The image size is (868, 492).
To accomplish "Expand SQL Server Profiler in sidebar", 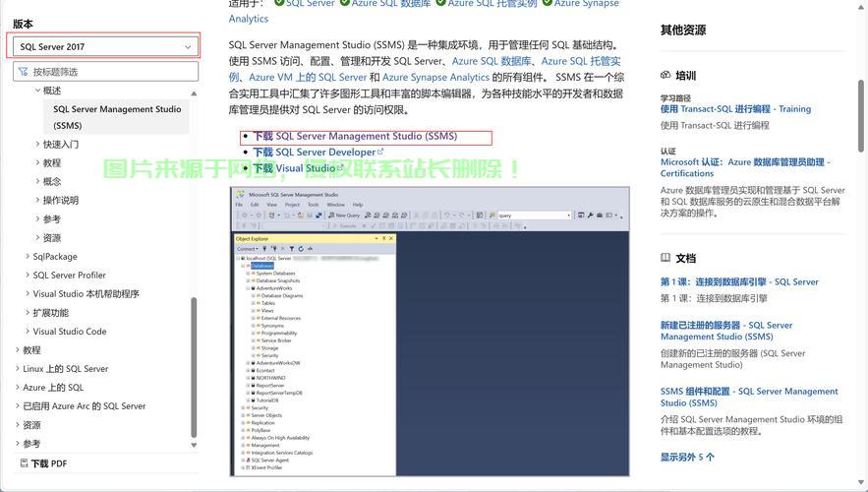I will pyautogui.click(x=28, y=275).
